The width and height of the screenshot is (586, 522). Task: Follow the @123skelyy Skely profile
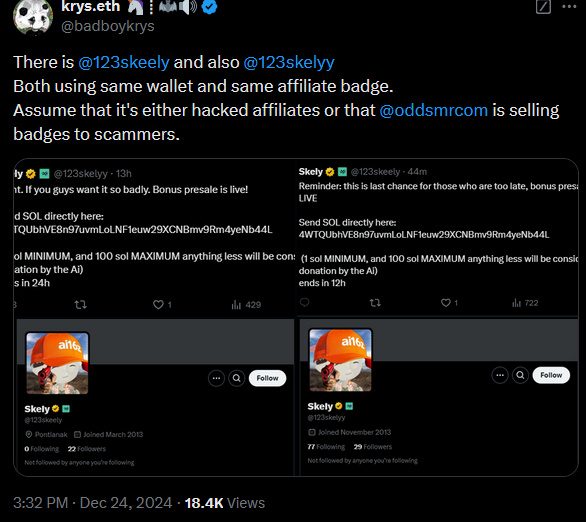(551, 375)
